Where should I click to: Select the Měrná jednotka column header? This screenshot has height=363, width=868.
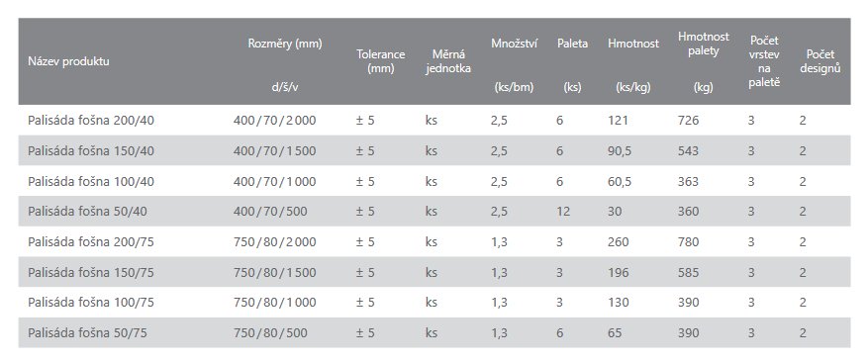[448, 61]
